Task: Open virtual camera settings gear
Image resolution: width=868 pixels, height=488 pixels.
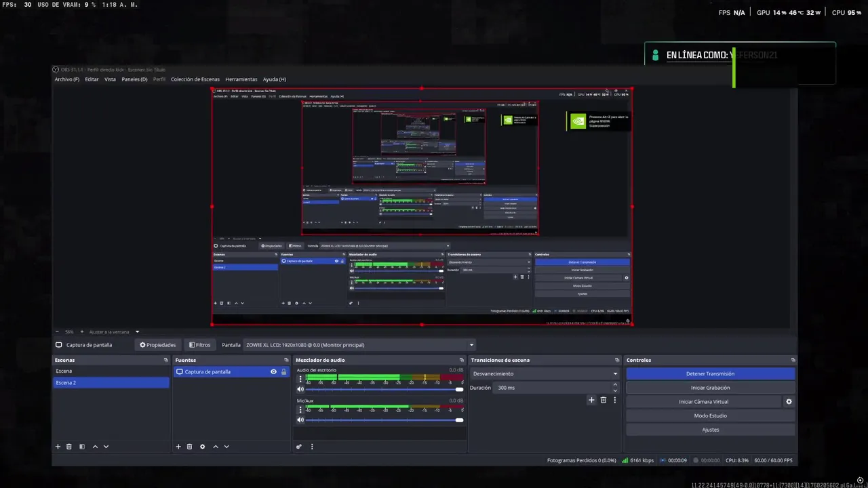Action: tap(789, 402)
